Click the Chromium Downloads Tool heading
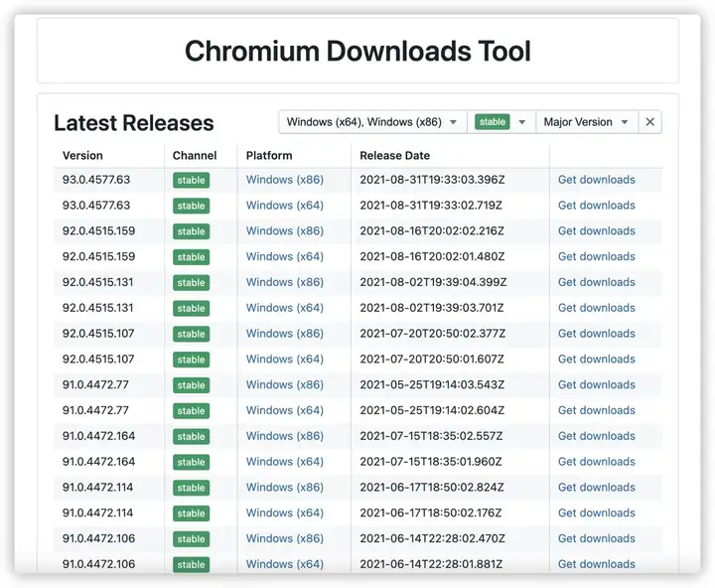 tap(357, 51)
